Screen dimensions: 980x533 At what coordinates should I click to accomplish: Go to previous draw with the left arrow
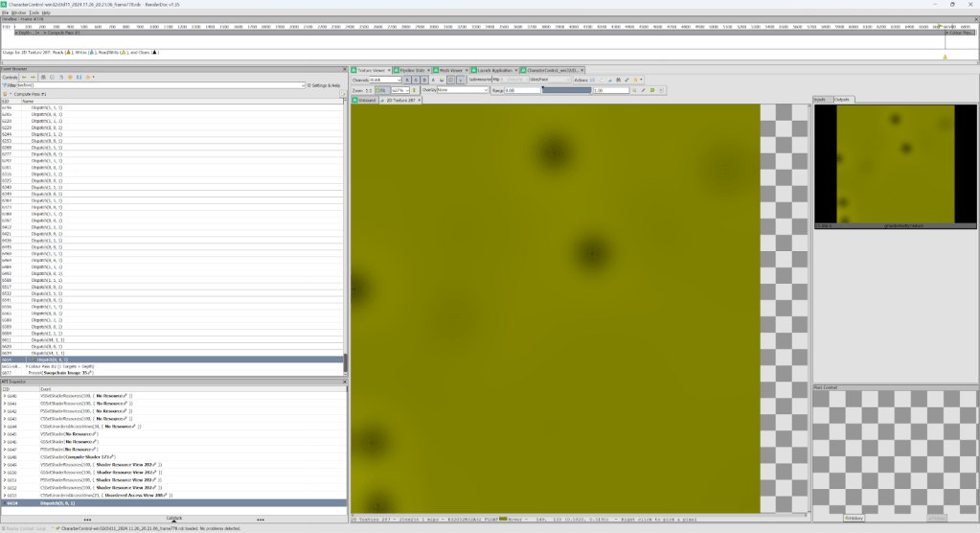click(25, 77)
